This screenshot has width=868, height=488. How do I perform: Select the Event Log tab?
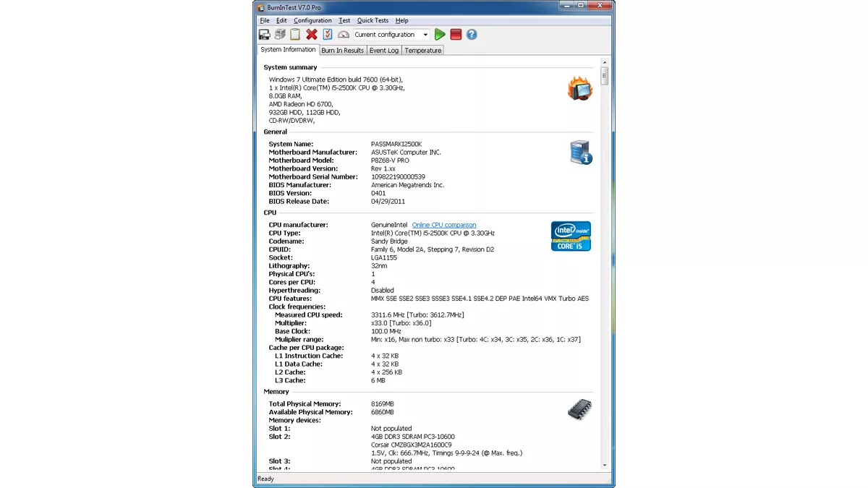point(383,50)
